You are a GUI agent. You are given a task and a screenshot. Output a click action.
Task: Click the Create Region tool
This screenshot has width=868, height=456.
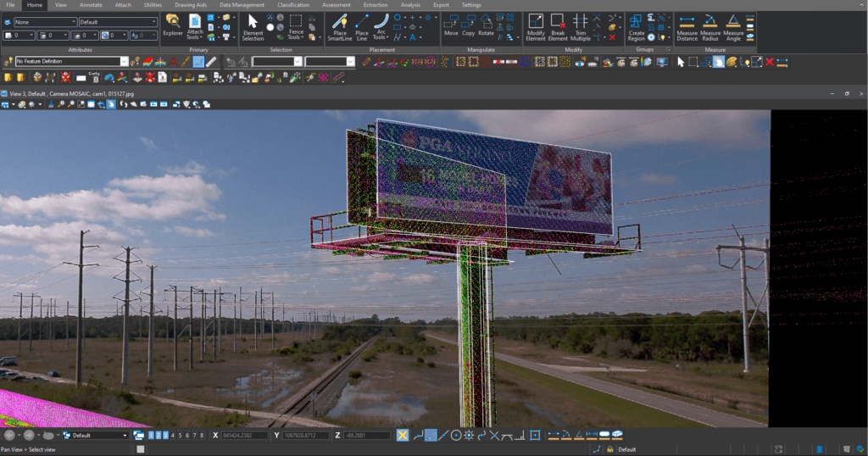coord(636,28)
